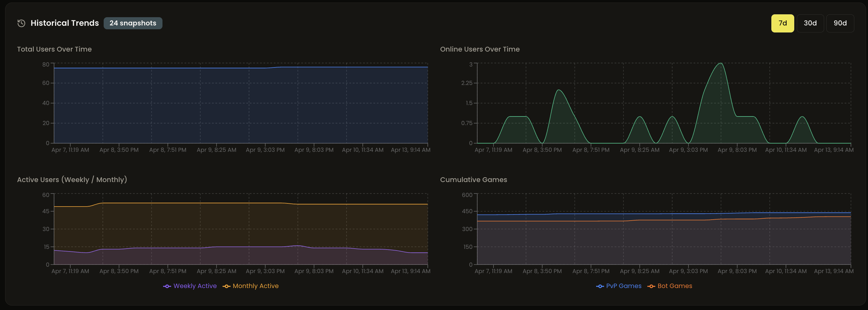This screenshot has width=868, height=310.
Task: Click the 45 label on Active Users axis
Action: click(45, 211)
